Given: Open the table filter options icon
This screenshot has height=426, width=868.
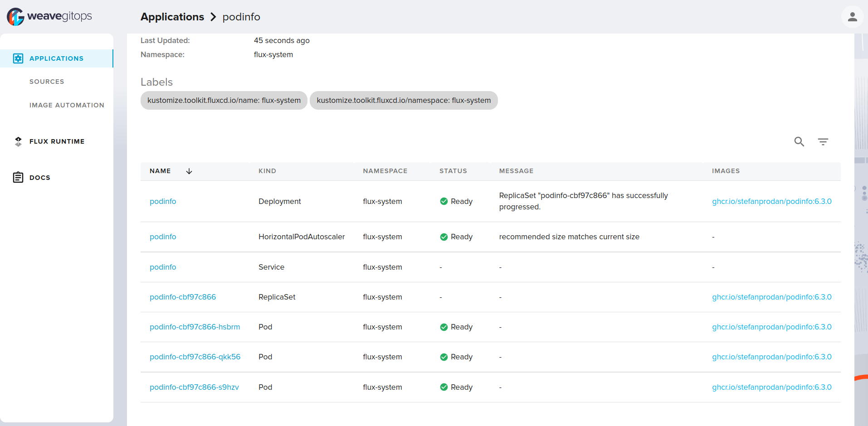Looking at the screenshot, I should click(x=823, y=142).
